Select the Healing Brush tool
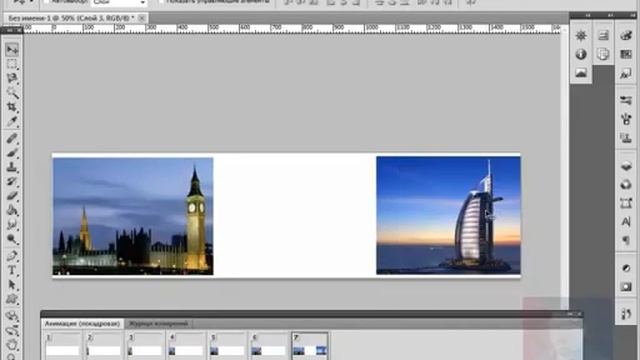The height and width of the screenshot is (360, 640). [x=12, y=138]
